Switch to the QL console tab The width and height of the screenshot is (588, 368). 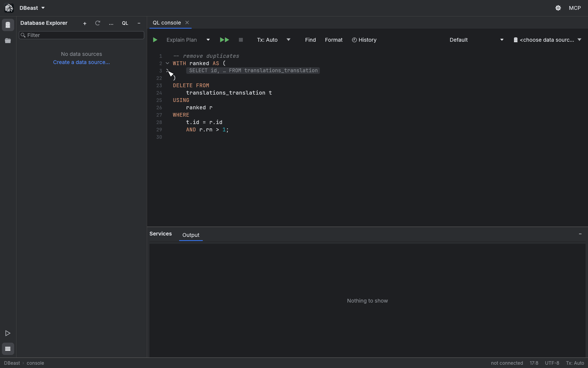tap(167, 23)
